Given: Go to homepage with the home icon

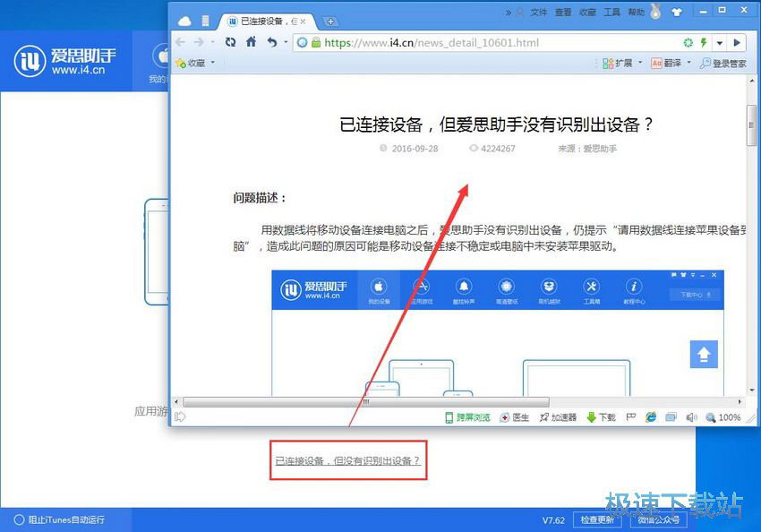Looking at the screenshot, I should point(251,42).
